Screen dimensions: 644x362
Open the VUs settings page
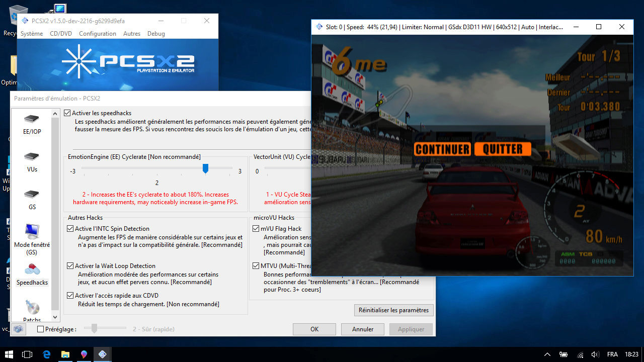tap(32, 162)
